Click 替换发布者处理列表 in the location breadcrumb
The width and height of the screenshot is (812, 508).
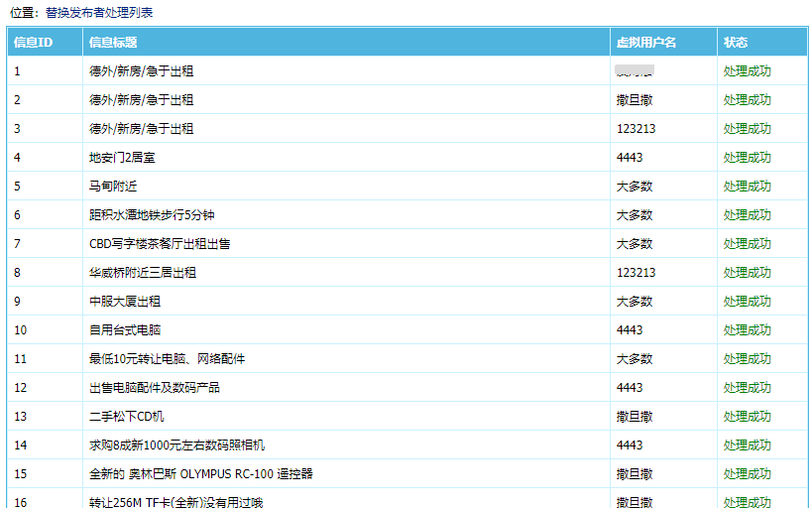pos(99,13)
